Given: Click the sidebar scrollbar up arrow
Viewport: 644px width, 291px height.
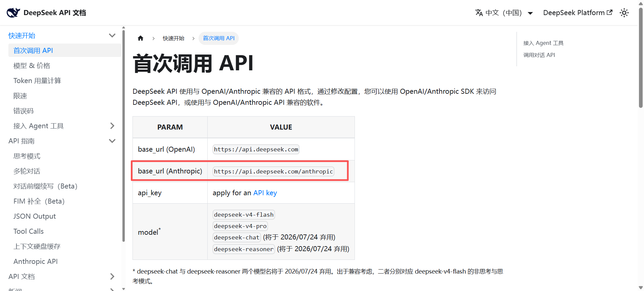Looking at the screenshot, I should click(123, 27).
